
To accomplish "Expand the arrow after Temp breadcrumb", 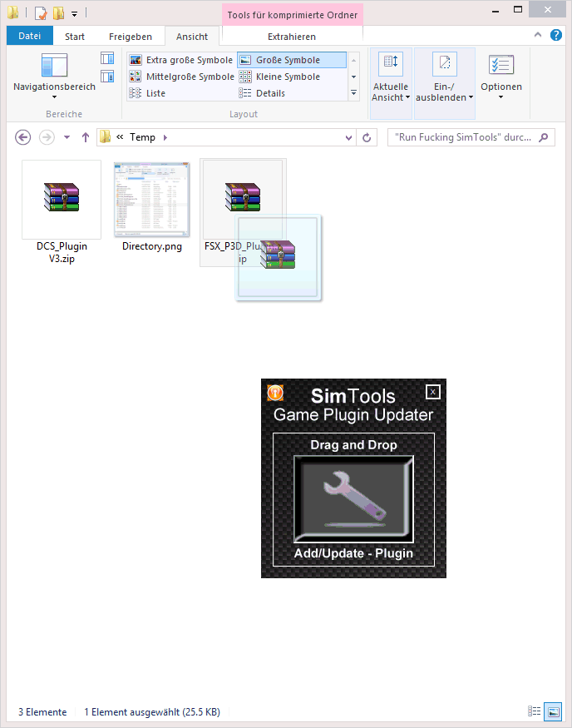I will [165, 137].
